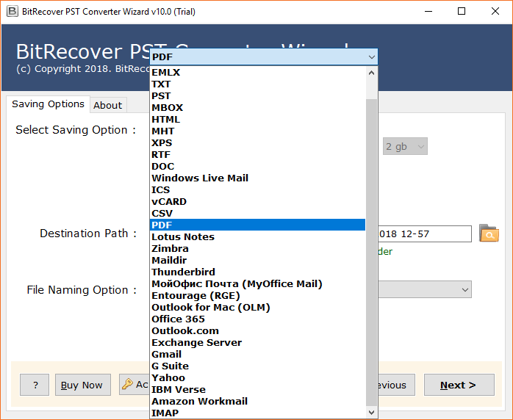Select vCARD saving option

click(x=257, y=202)
